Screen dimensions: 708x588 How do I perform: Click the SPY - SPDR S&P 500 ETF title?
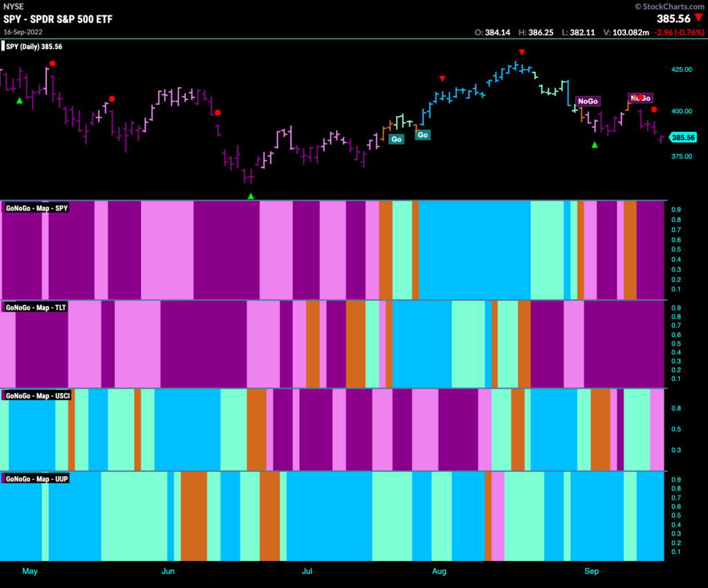tap(58, 19)
